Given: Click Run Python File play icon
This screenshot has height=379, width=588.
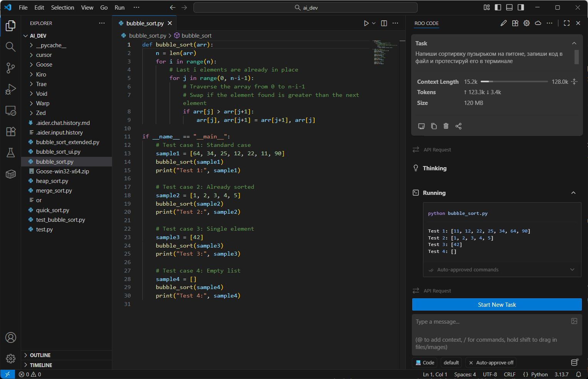Looking at the screenshot, I should coord(366,23).
